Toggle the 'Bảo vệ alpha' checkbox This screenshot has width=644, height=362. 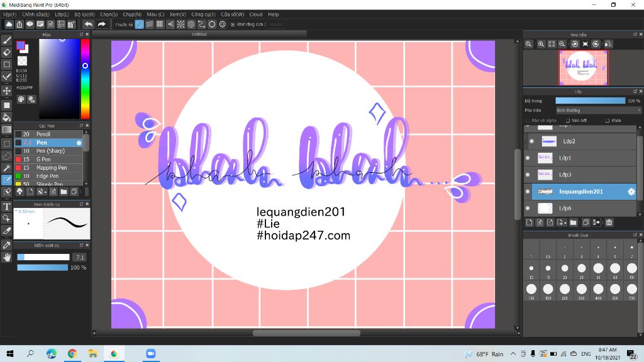tap(528, 121)
